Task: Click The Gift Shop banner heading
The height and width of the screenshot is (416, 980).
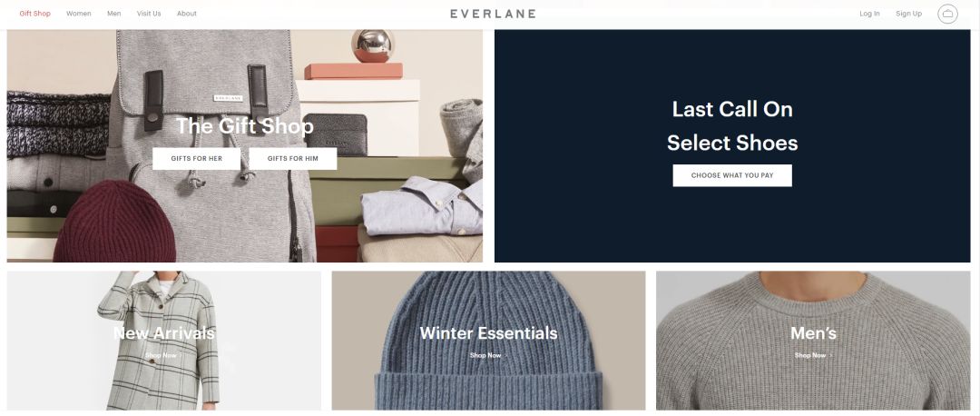Action: 244,126
